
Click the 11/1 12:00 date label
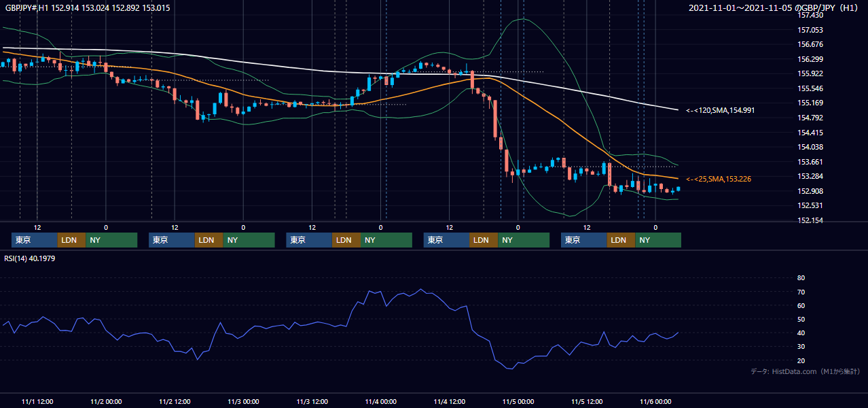pos(37,402)
